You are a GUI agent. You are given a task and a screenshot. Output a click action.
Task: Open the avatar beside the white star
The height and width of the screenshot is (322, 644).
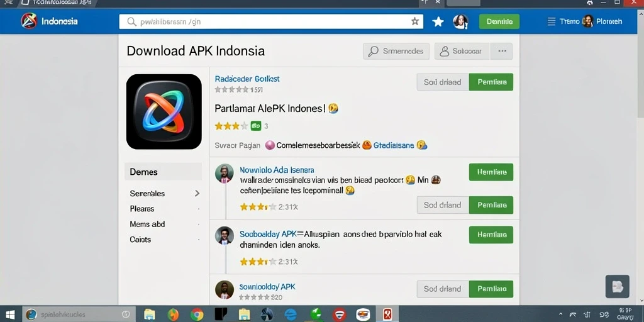click(460, 21)
